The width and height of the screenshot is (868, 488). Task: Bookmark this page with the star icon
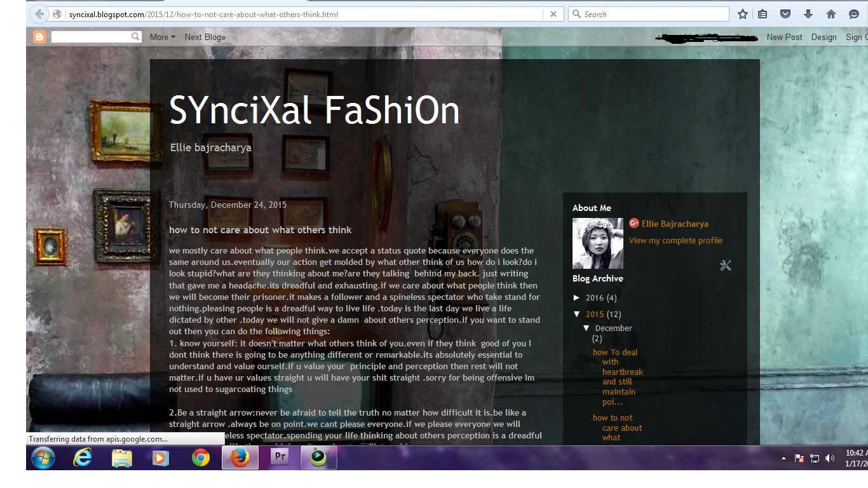click(743, 14)
